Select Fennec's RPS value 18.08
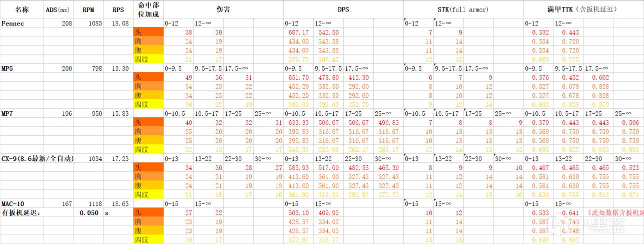Image resolution: width=644 pixels, height=244 pixels. (x=121, y=23)
